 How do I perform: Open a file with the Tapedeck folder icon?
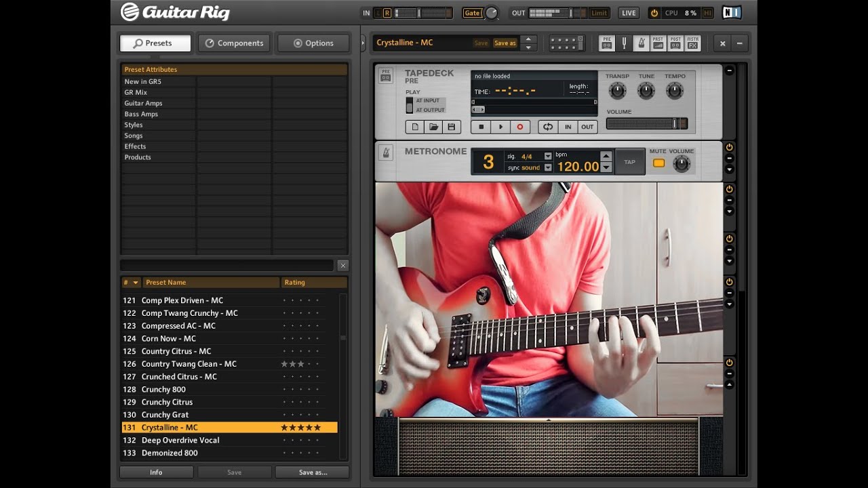[433, 127]
